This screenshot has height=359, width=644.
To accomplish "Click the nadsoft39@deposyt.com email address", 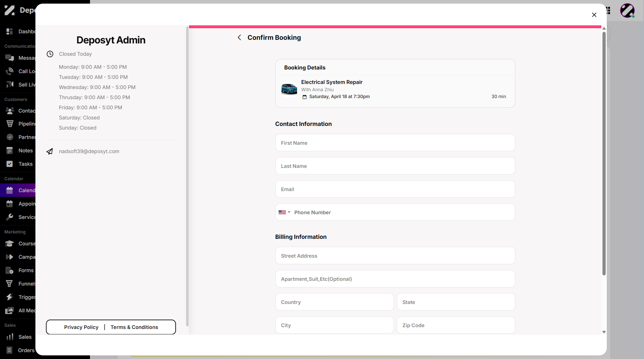I will pyautogui.click(x=89, y=151).
